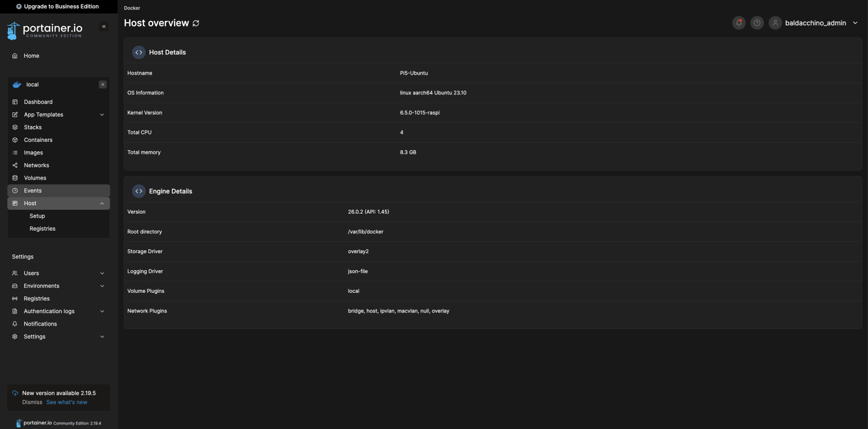Select Setup under Host
868x429 pixels.
point(37,216)
